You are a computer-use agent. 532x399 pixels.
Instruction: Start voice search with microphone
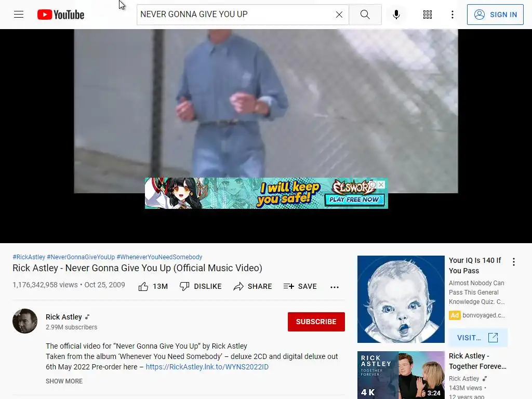coord(396,14)
